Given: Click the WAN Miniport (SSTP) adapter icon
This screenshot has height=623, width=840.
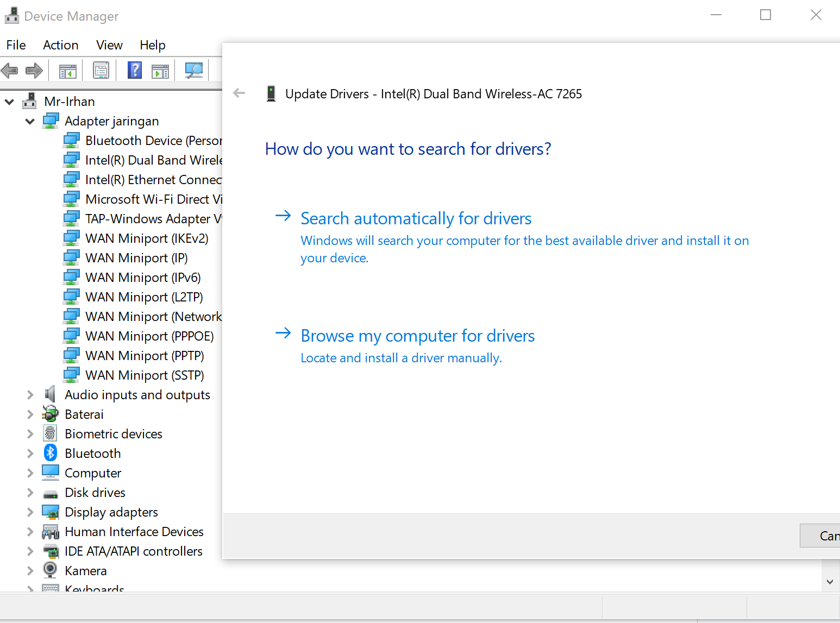Looking at the screenshot, I should [71, 375].
